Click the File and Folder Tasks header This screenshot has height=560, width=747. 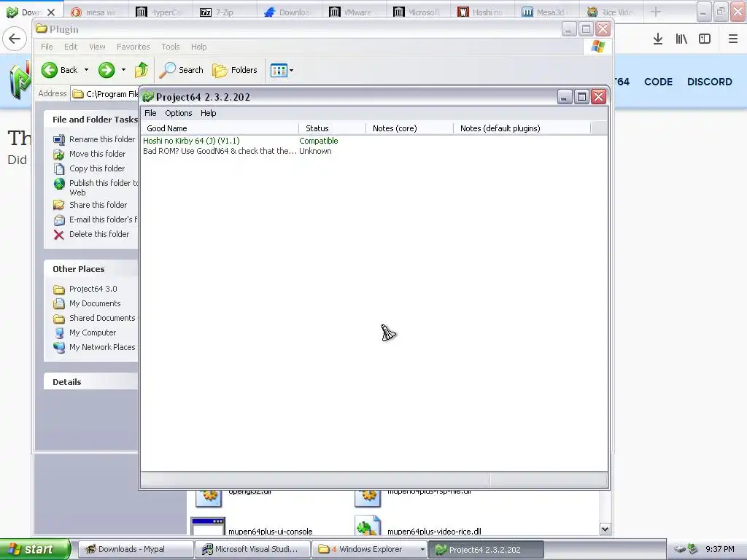[91, 120]
